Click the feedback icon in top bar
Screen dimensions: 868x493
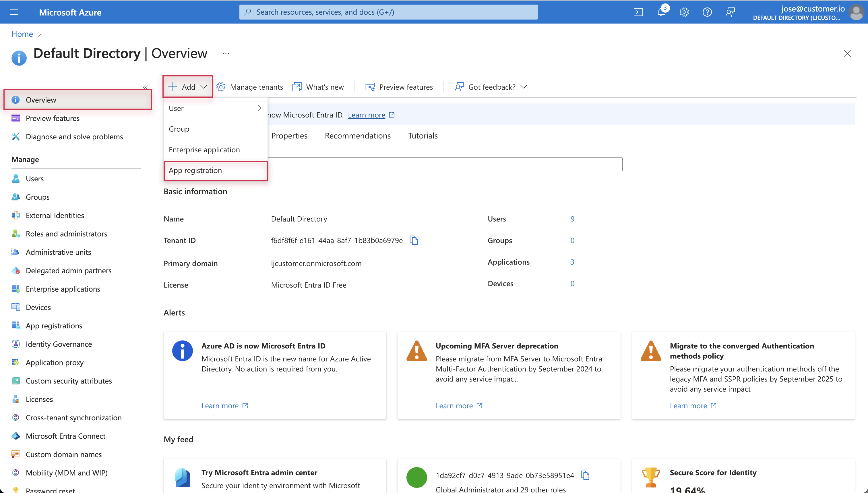coord(730,12)
